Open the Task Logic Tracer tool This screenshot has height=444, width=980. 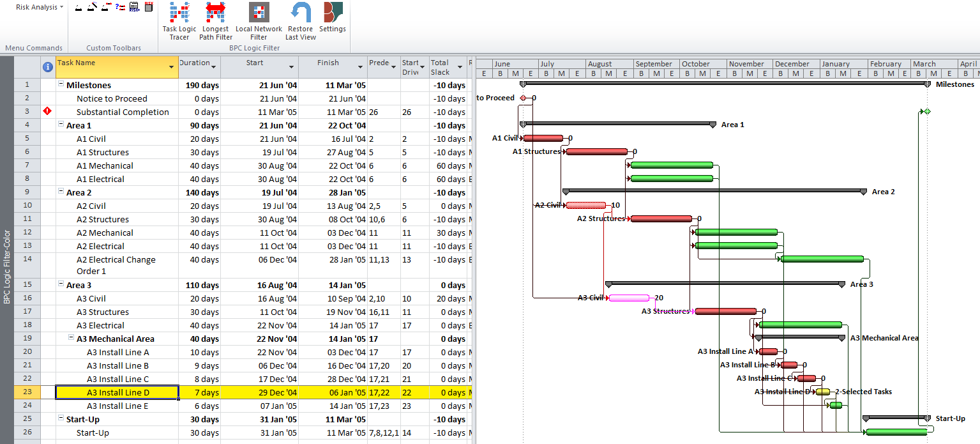179,21
